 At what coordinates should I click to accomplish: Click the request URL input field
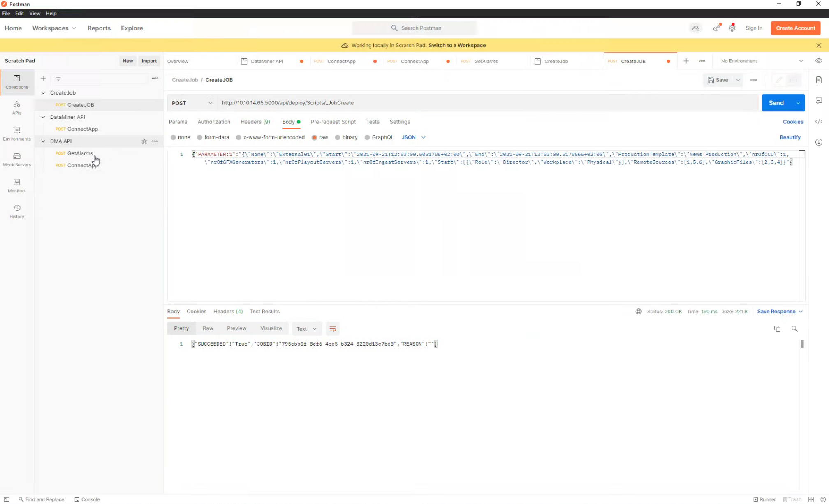(x=488, y=103)
